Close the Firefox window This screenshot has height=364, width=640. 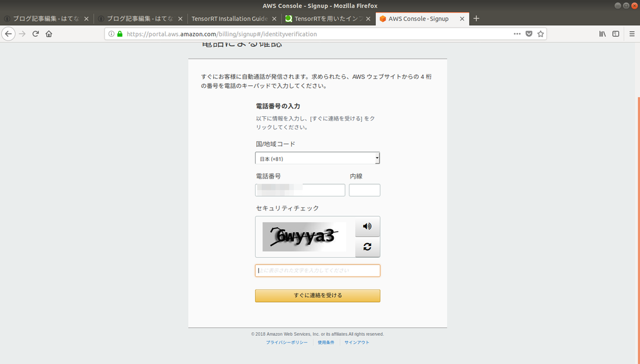[634, 6]
